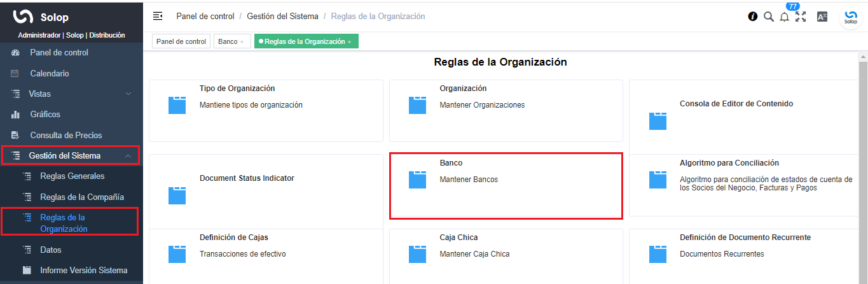This screenshot has width=868, height=284.
Task: Select Reglas Generales in sidebar
Action: [x=71, y=176]
